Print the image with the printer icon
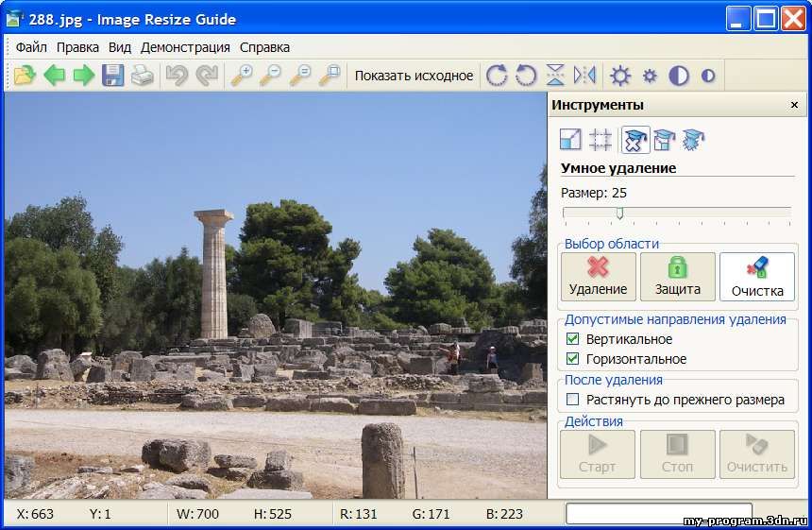The height and width of the screenshot is (530, 812). (x=143, y=76)
